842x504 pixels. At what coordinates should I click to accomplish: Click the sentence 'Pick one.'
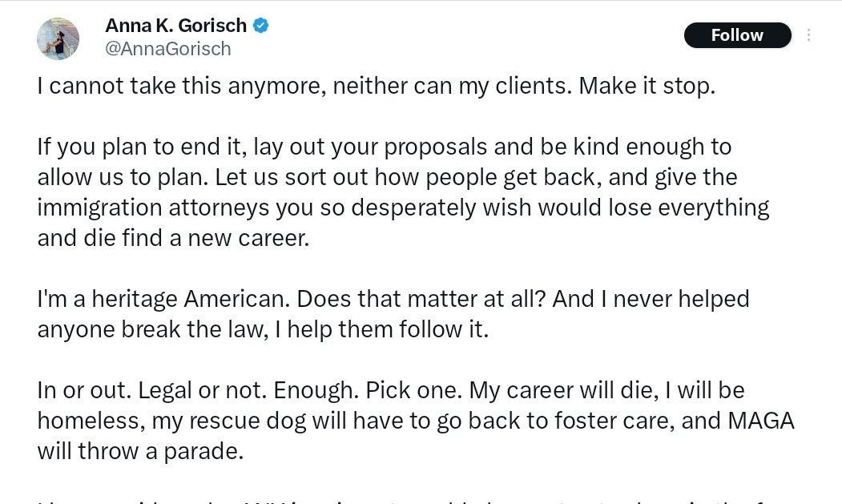(x=413, y=391)
